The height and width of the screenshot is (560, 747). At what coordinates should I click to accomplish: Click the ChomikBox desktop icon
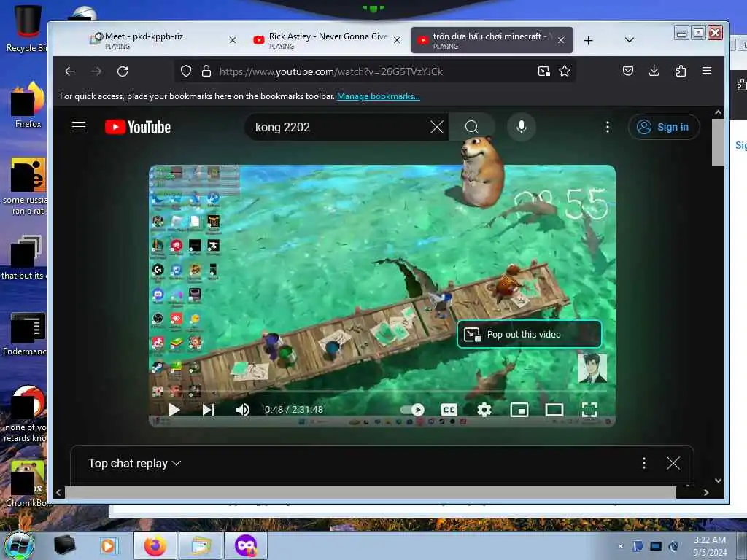pyautogui.click(x=27, y=484)
